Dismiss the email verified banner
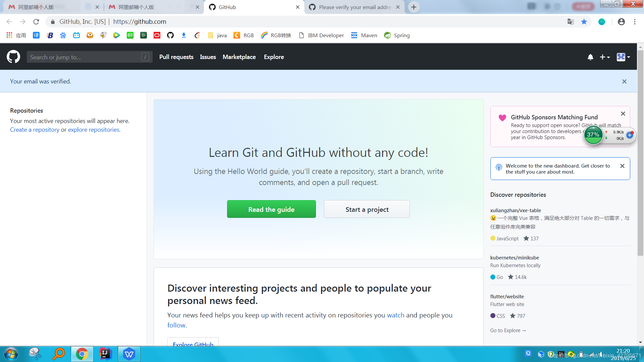Screen dimensions: 644x362 [x=624, y=81]
